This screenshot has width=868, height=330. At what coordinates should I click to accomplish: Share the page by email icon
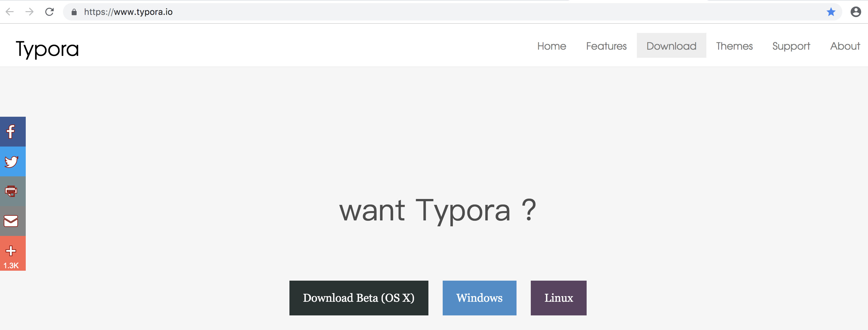pyautogui.click(x=13, y=221)
